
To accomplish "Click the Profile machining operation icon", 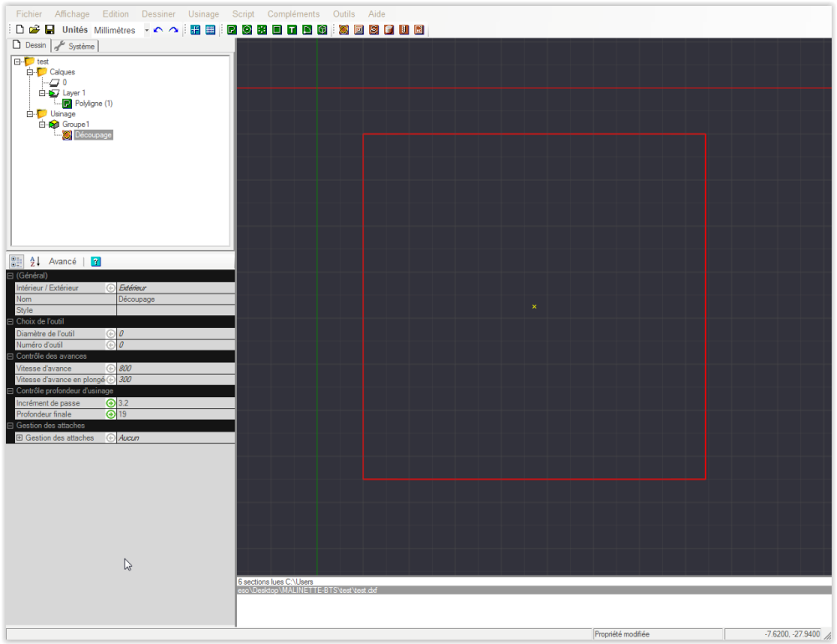I will coord(344,30).
